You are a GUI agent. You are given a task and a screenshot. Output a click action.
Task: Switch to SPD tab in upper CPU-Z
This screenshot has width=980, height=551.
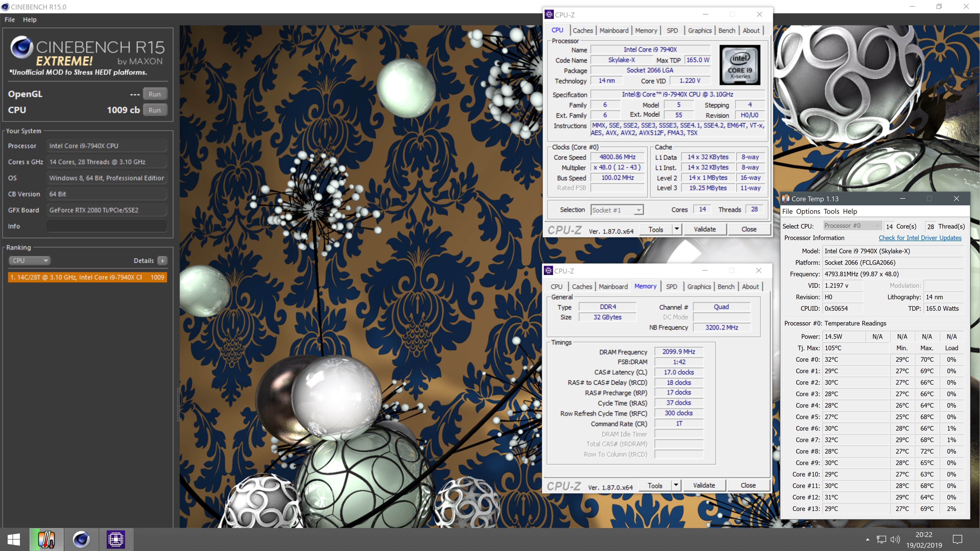672,30
